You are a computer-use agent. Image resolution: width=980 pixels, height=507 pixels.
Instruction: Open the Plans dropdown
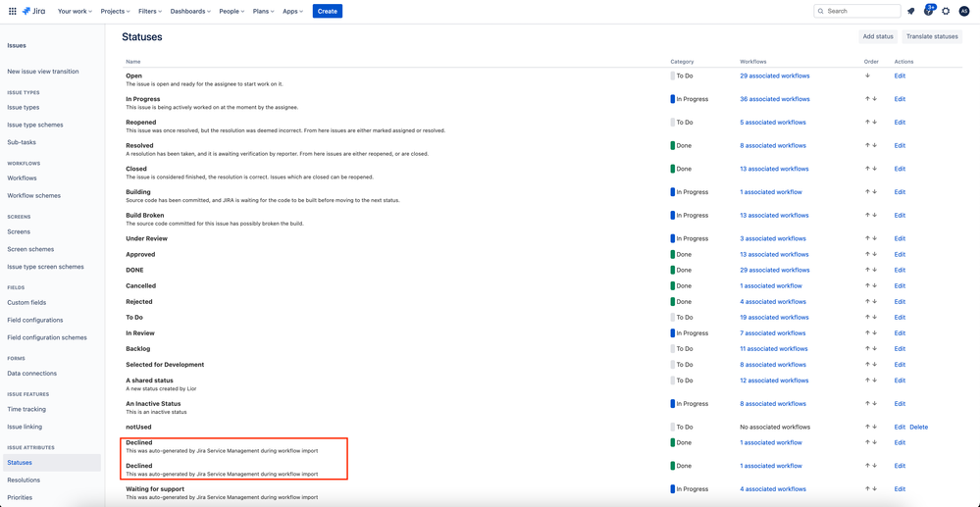(x=264, y=11)
